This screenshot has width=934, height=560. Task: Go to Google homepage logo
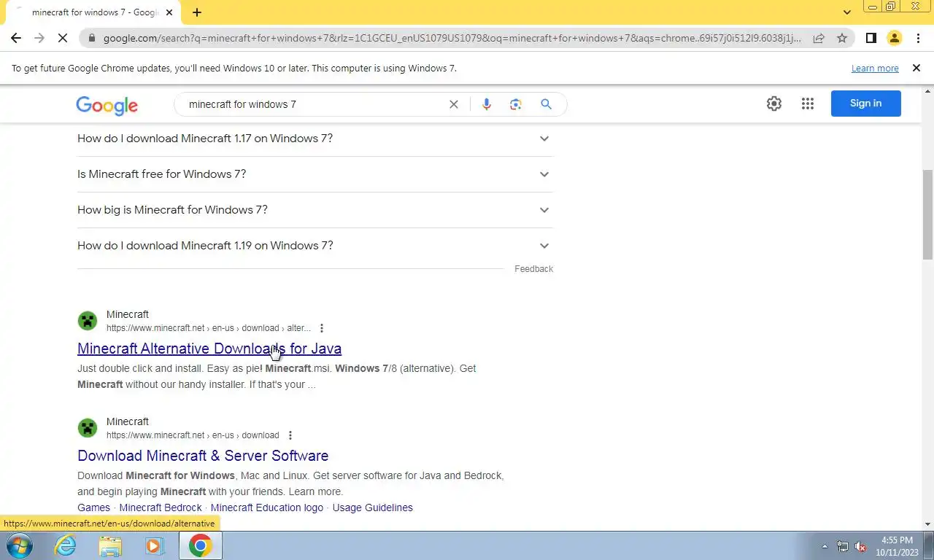pyautogui.click(x=107, y=105)
